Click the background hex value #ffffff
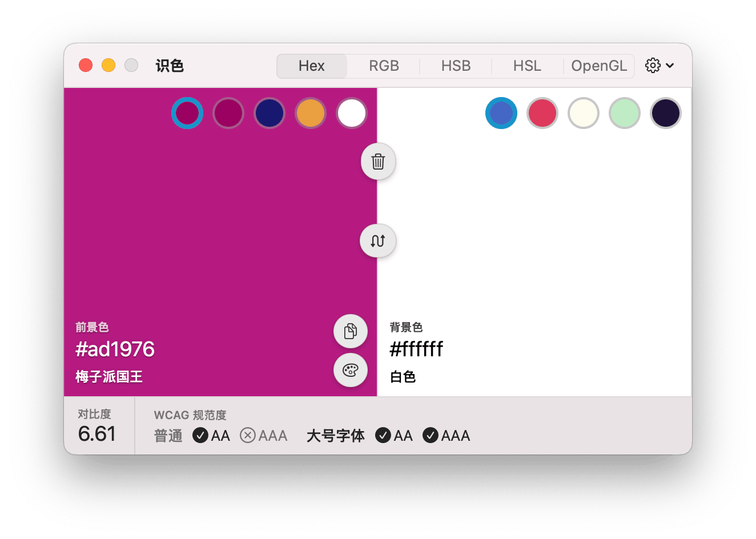This screenshot has width=756, height=539. coord(416,349)
